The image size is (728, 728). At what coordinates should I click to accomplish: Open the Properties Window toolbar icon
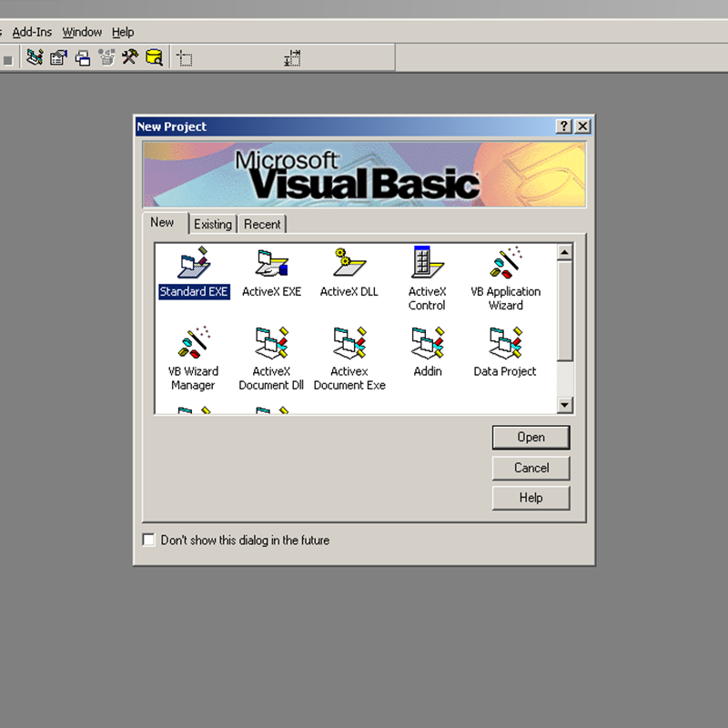point(58,57)
